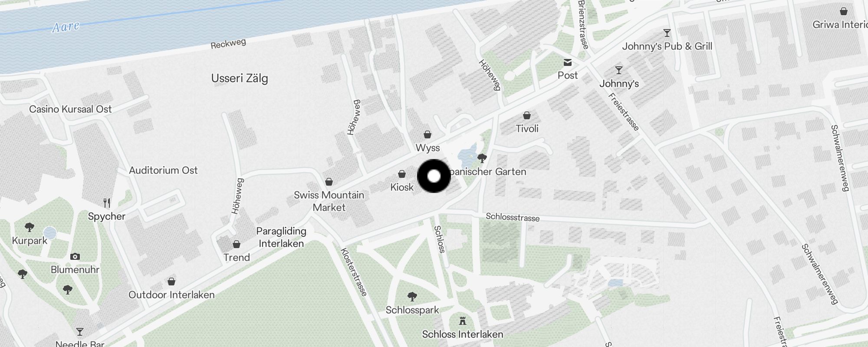Screen dimensions: 868x347
Task: Click the Wyss shop bag icon
Action: click(427, 134)
